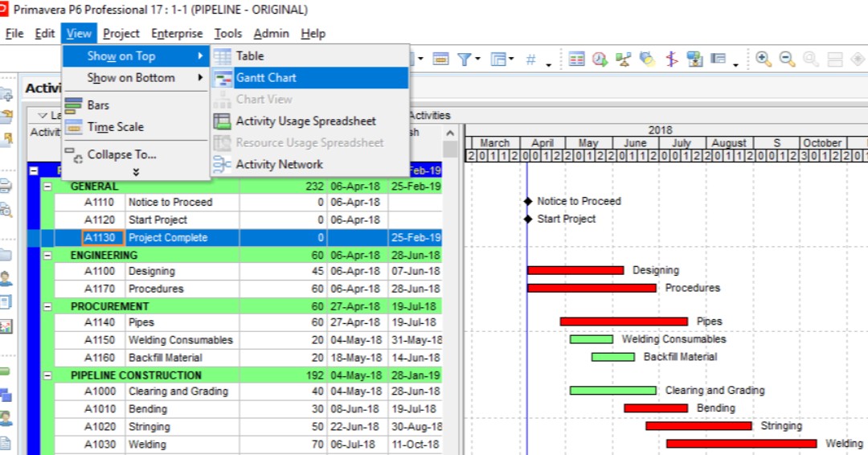
Task: Click the Zoom Out magnifier
Action: point(787,59)
